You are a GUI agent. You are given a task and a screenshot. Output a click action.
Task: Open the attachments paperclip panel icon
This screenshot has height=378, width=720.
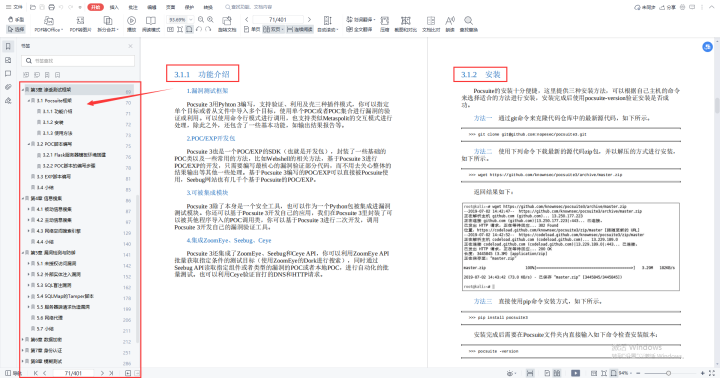point(8,87)
